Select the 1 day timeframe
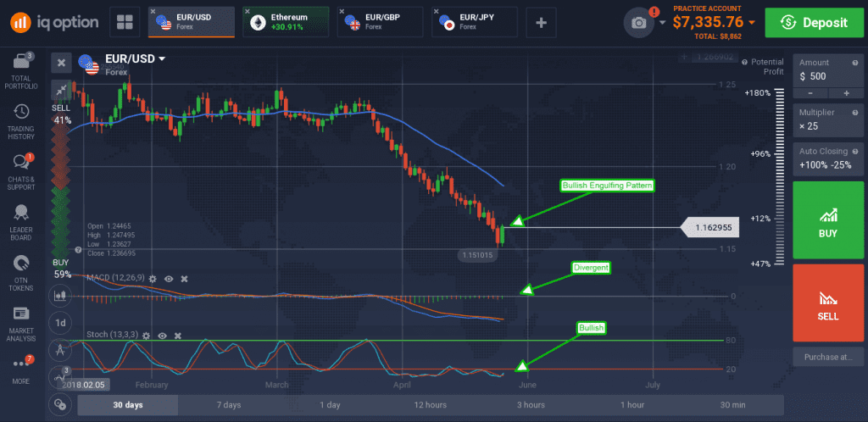This screenshot has width=868, height=422. pos(330,405)
